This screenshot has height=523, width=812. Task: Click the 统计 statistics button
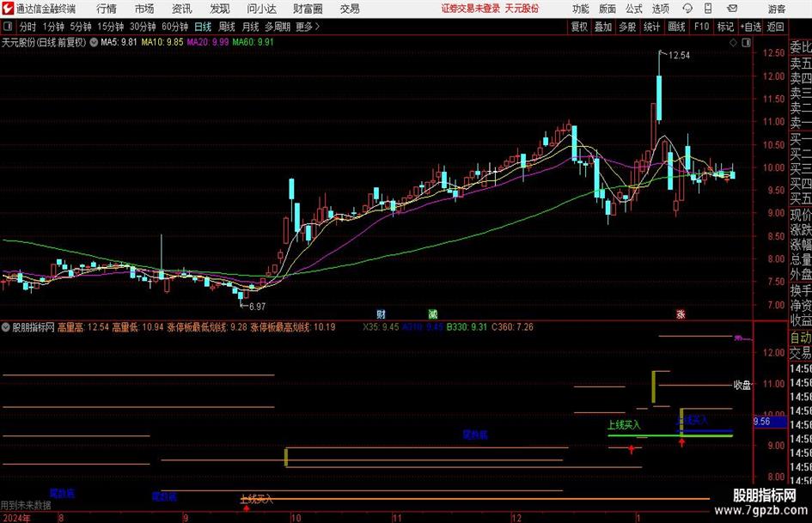(651, 27)
